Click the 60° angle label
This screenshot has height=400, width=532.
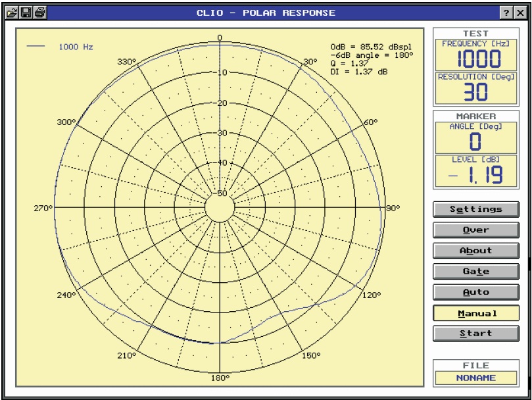[370, 122]
